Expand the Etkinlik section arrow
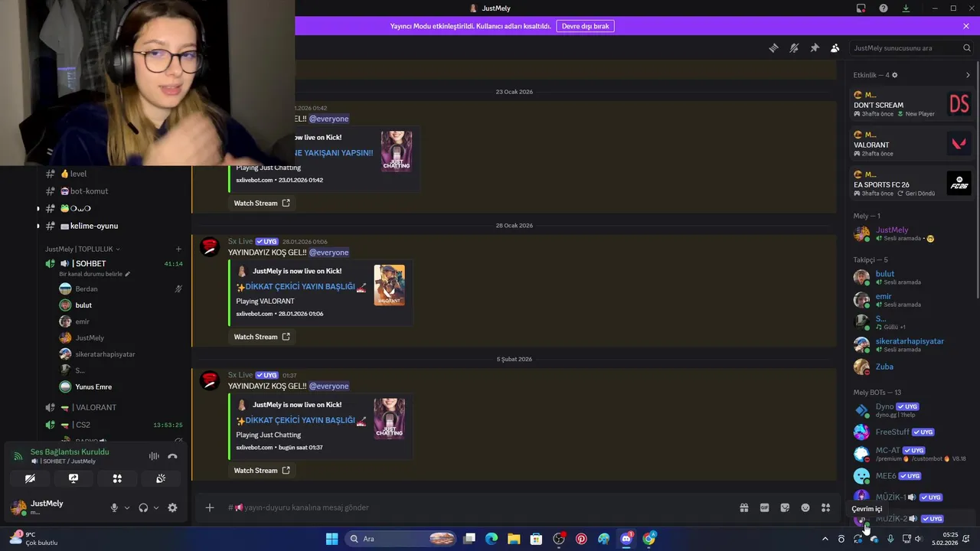This screenshot has width=980, height=551. pyautogui.click(x=968, y=75)
